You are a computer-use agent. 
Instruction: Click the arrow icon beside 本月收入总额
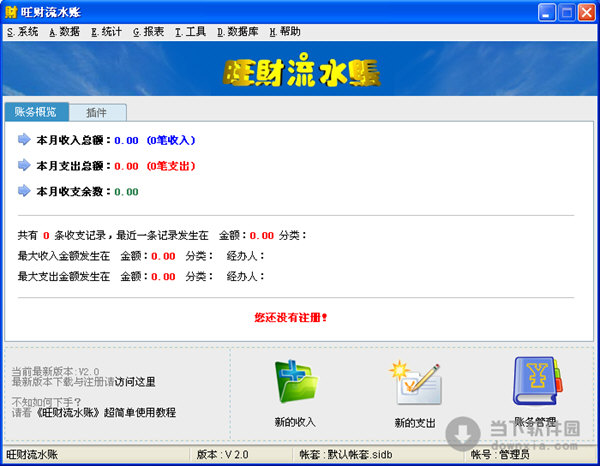[24, 140]
